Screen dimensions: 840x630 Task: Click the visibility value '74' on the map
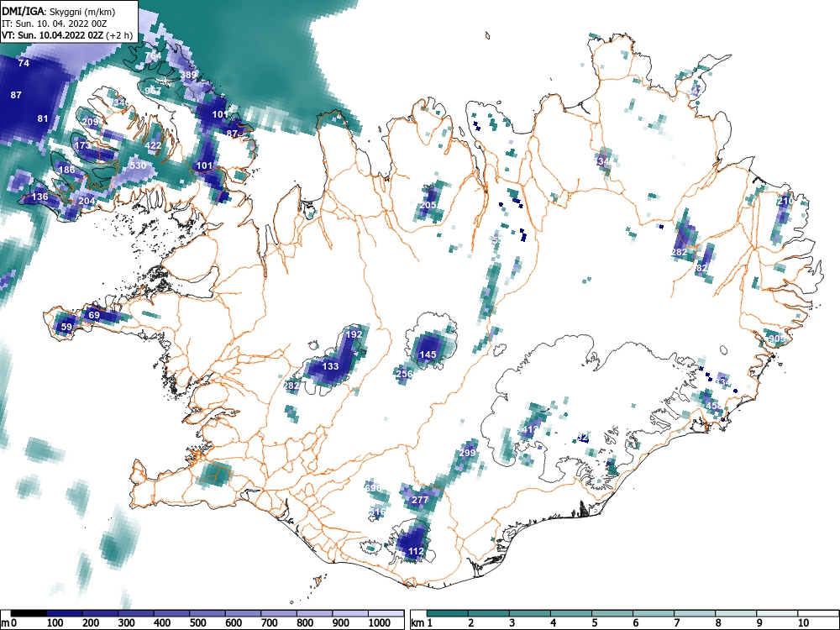tap(24, 63)
